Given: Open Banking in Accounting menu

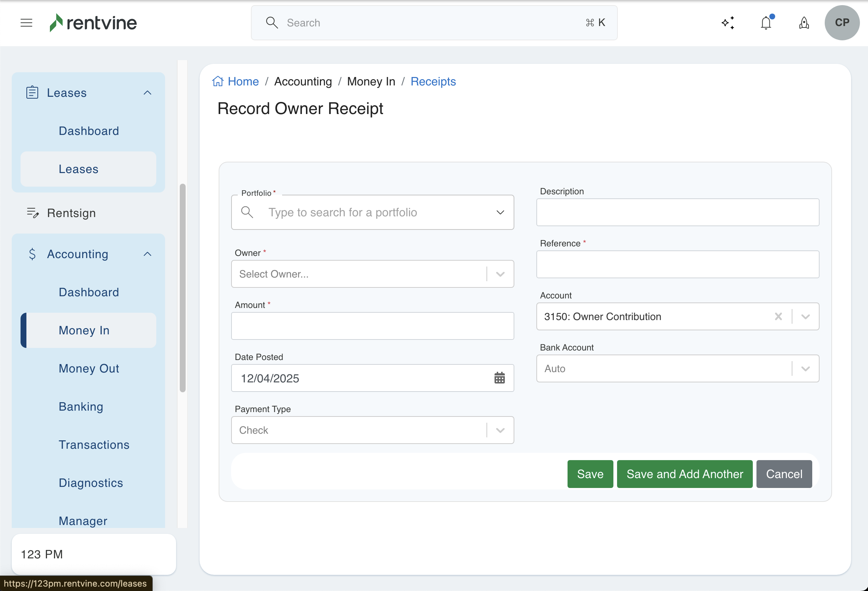Looking at the screenshot, I should (81, 407).
